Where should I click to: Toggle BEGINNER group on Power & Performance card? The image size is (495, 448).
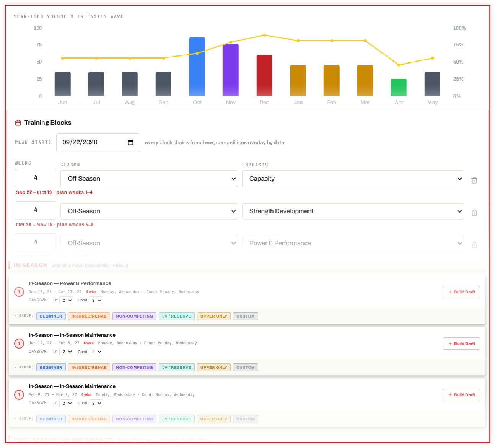pos(51,316)
